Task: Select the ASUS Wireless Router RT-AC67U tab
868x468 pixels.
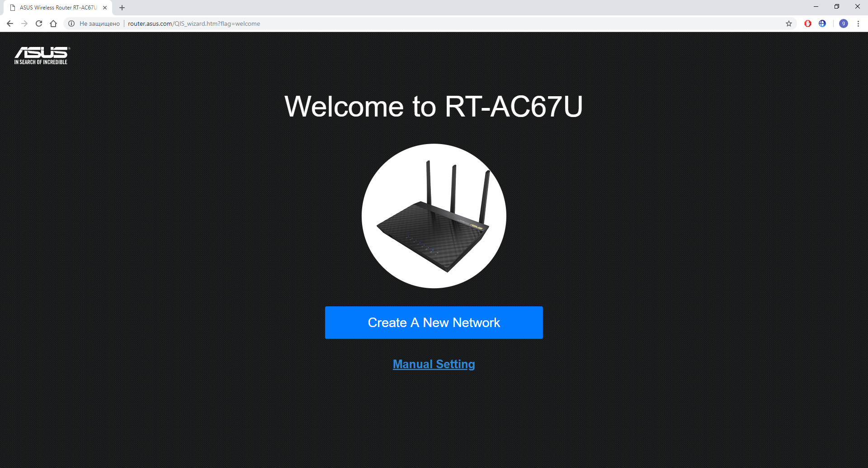Action: coord(58,8)
